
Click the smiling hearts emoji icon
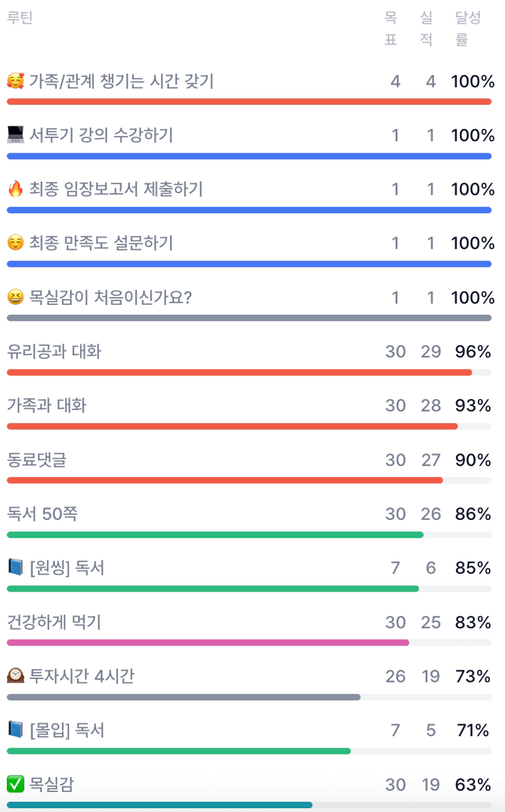pos(15,81)
